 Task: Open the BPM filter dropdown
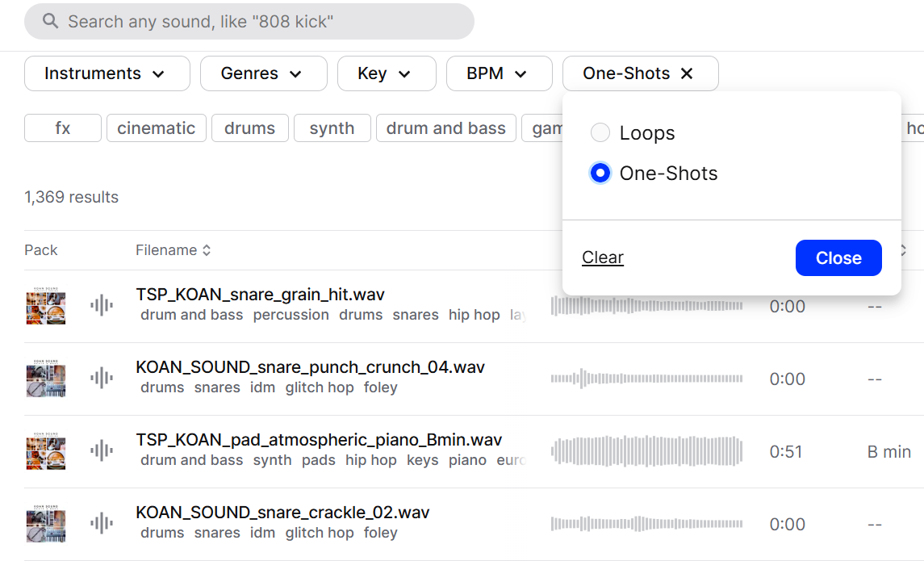498,73
